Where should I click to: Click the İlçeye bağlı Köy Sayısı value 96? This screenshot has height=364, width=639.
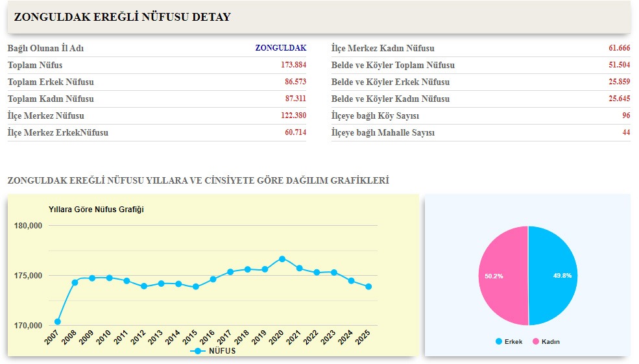click(625, 115)
